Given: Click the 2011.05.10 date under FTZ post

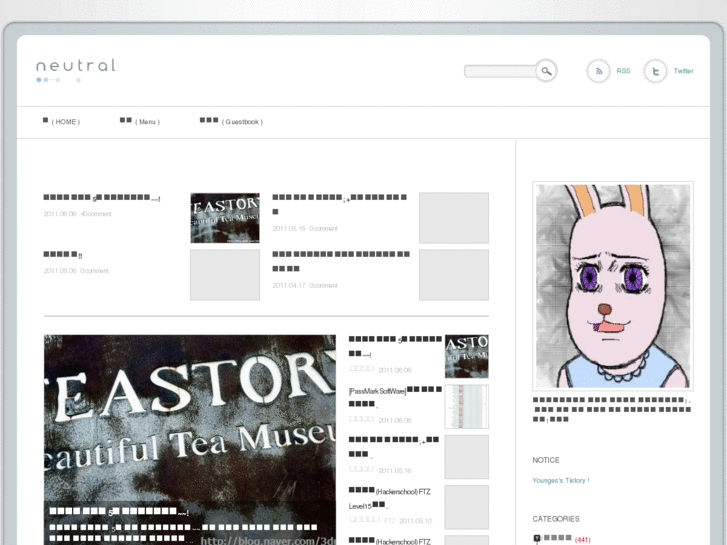Looking at the screenshot, I should click(415, 521).
